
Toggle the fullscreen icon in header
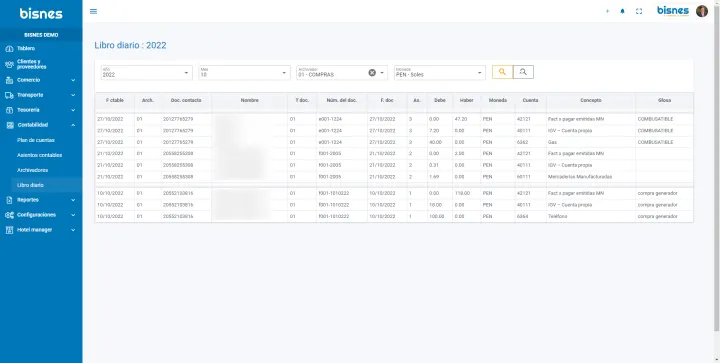pyautogui.click(x=639, y=11)
